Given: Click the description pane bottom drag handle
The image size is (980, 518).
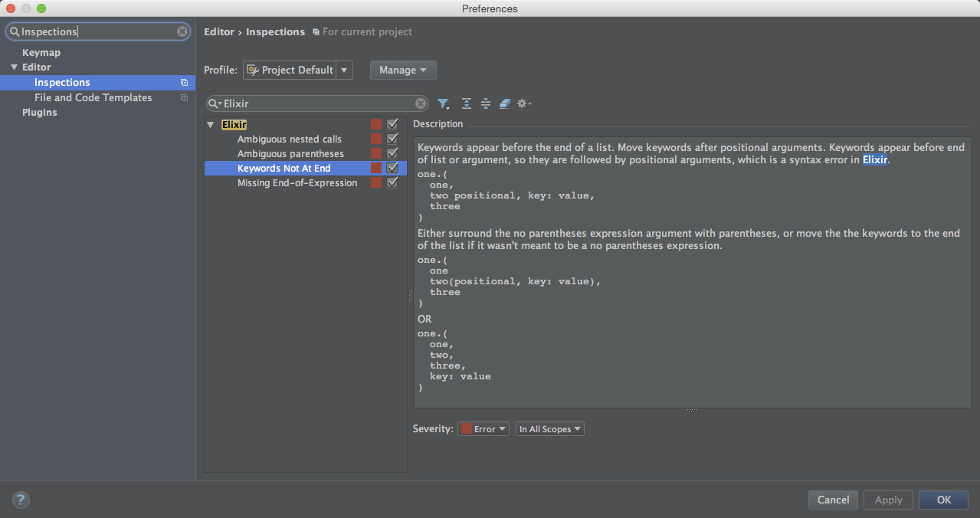Looking at the screenshot, I should coord(692,411).
